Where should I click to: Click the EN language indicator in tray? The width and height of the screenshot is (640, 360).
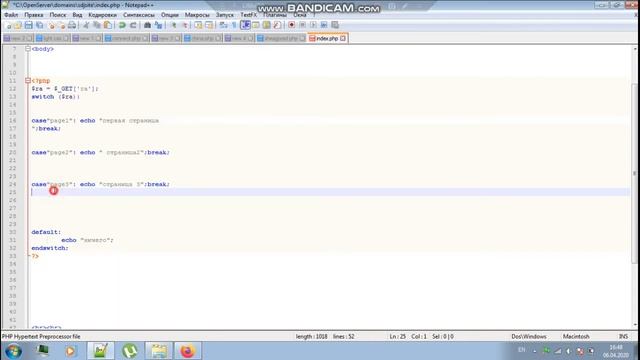pos(521,350)
